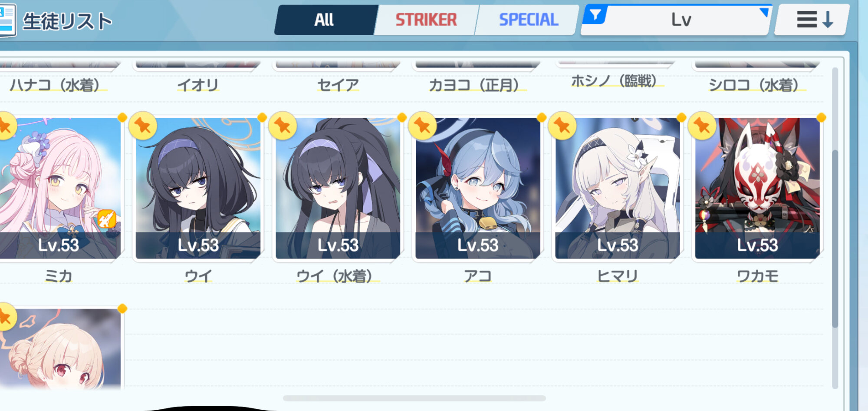Switch to the STRIKER tab
The height and width of the screenshot is (411, 868).
click(x=426, y=20)
